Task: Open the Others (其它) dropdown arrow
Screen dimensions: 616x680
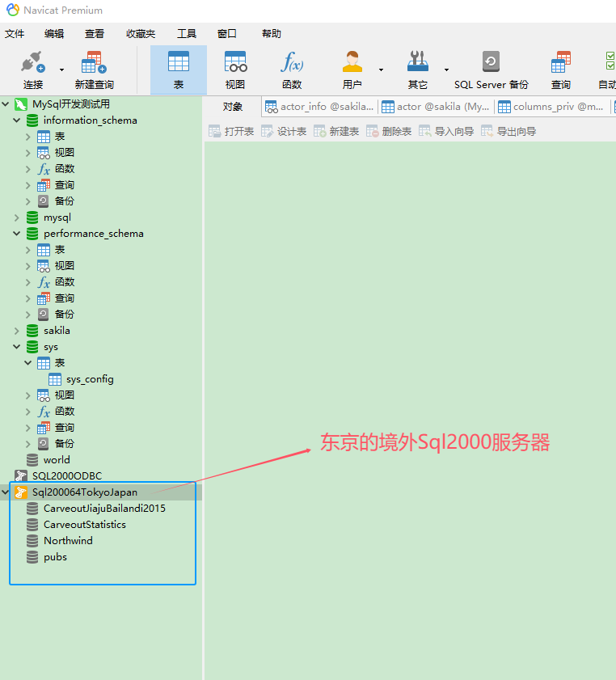Action: click(446, 70)
